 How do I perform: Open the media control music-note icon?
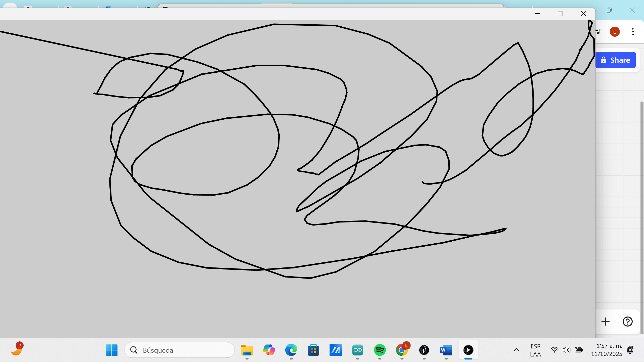tap(598, 31)
